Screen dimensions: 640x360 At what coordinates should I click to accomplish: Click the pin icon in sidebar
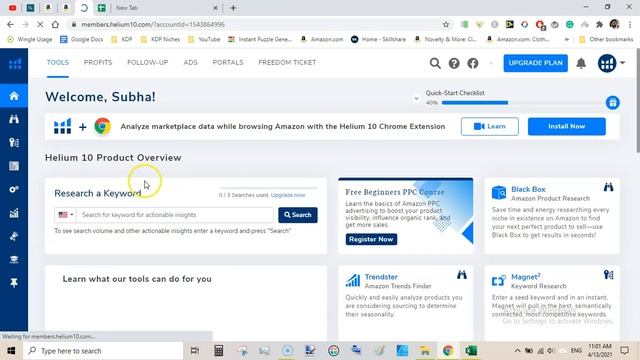click(x=14, y=283)
